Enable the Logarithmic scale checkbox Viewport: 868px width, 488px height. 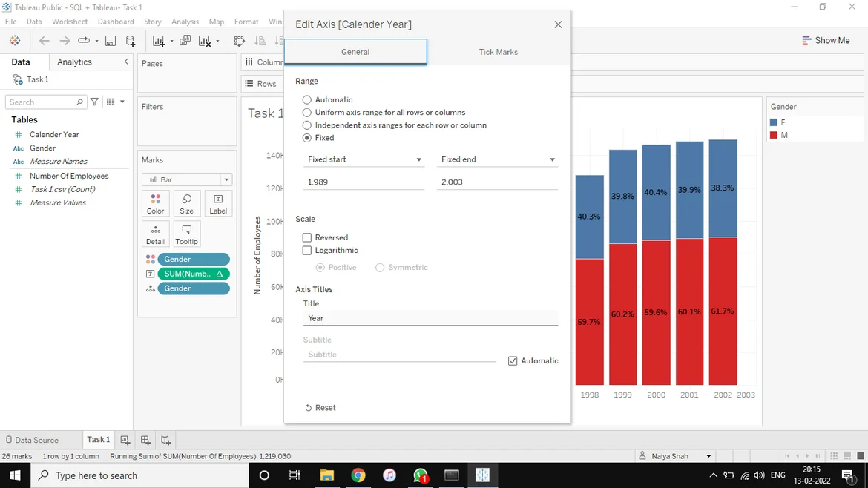307,251
